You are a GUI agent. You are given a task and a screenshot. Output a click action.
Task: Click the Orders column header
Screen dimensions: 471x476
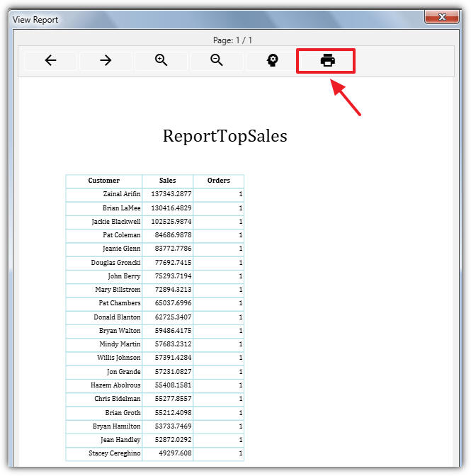click(219, 181)
